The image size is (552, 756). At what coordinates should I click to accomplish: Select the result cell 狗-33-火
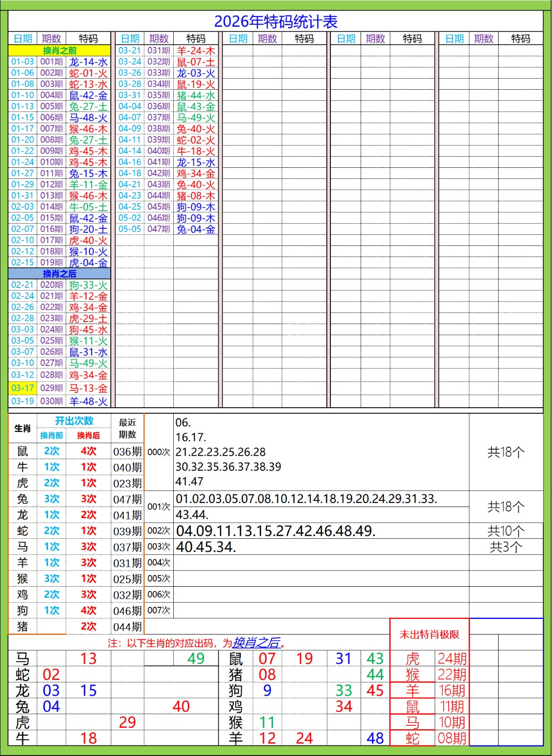[88, 285]
